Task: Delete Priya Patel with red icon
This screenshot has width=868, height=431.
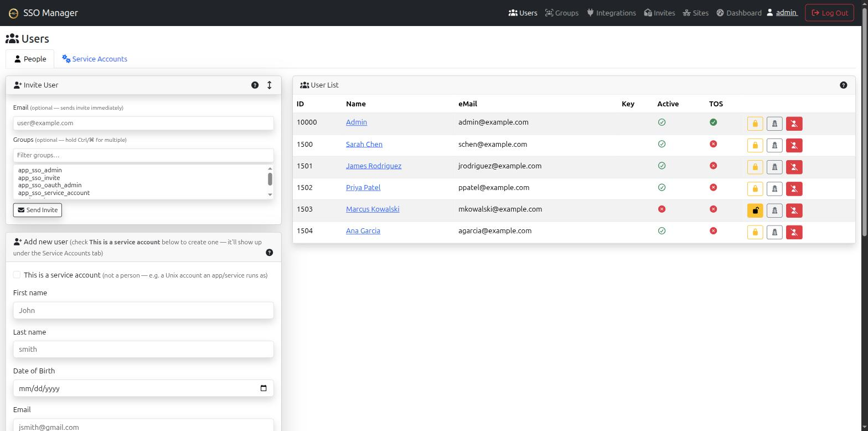Action: pos(794,188)
